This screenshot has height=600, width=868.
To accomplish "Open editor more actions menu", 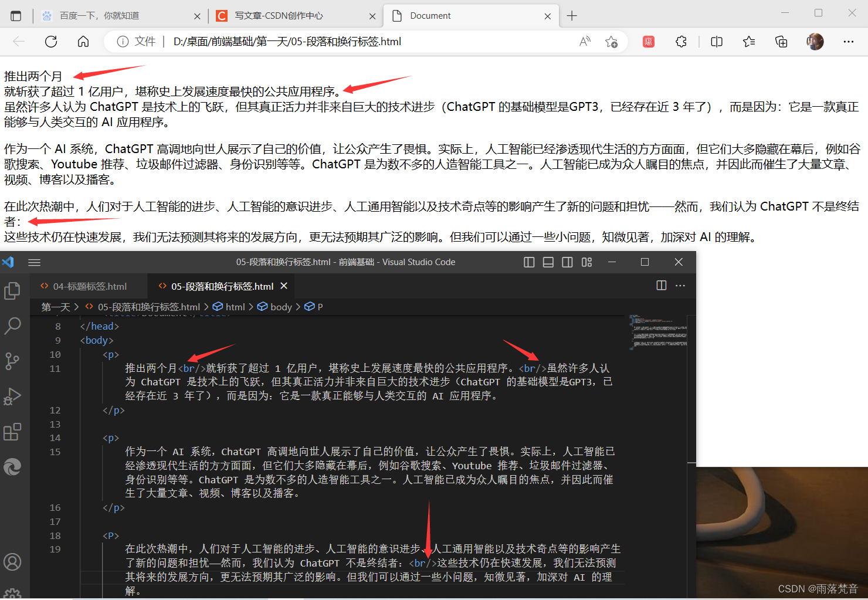I will pos(680,286).
